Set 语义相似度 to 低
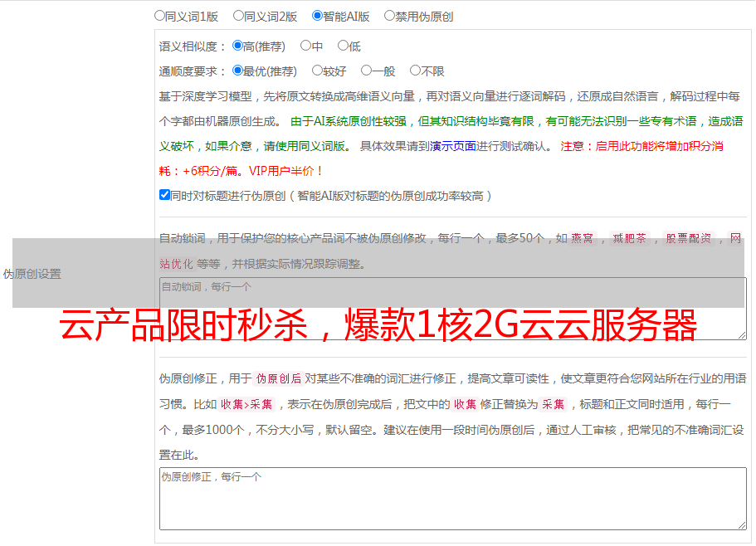This screenshot has height=546, width=756. 343,46
